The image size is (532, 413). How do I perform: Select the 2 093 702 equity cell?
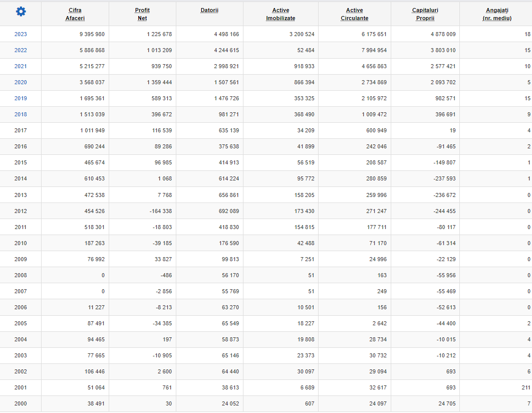coord(425,82)
